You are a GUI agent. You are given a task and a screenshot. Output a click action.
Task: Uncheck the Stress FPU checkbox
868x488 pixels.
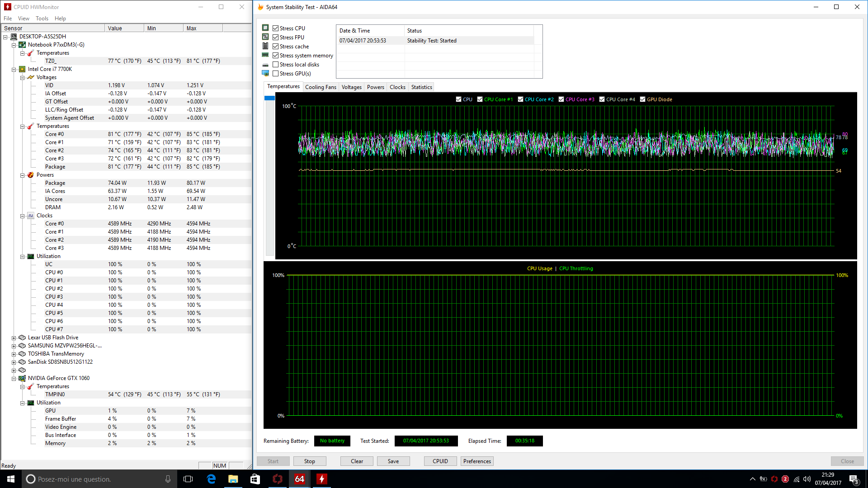point(275,38)
